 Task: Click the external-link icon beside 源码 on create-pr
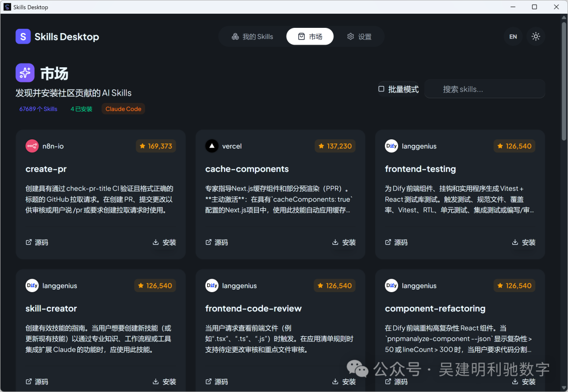pos(28,242)
